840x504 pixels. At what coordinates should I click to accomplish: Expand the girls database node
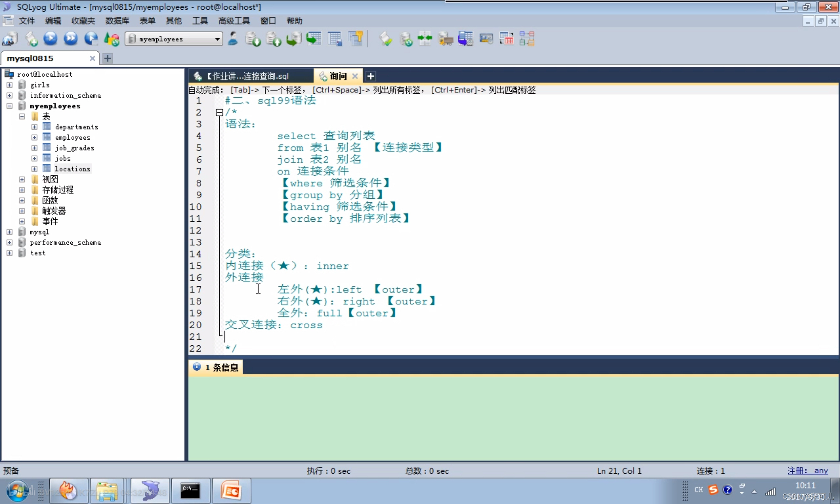pos(9,85)
